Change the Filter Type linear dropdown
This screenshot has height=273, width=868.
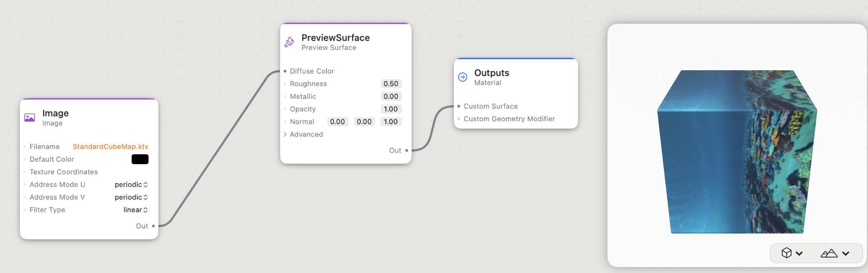coord(136,210)
